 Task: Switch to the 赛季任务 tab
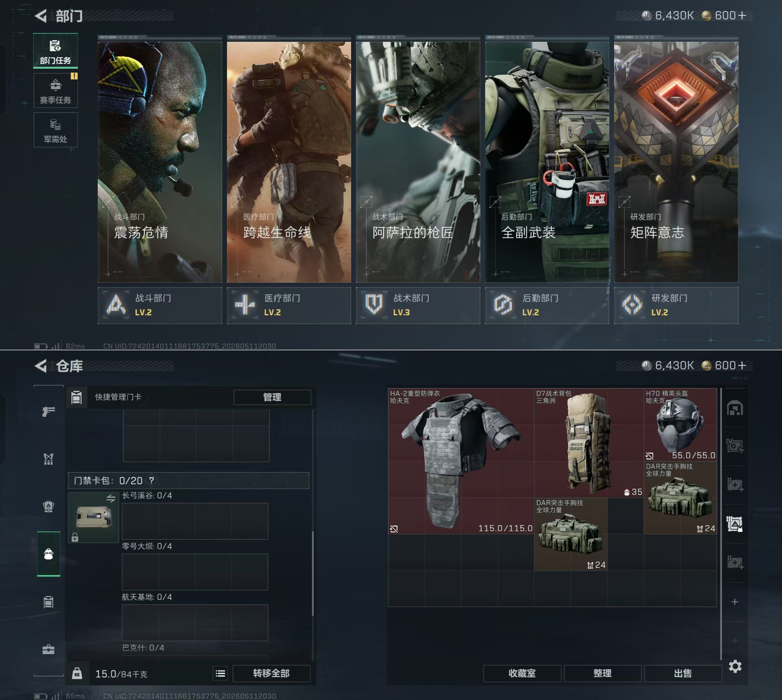(x=55, y=91)
